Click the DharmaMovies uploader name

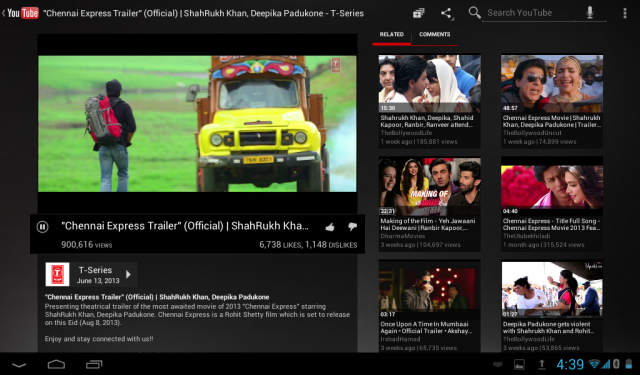(402, 236)
